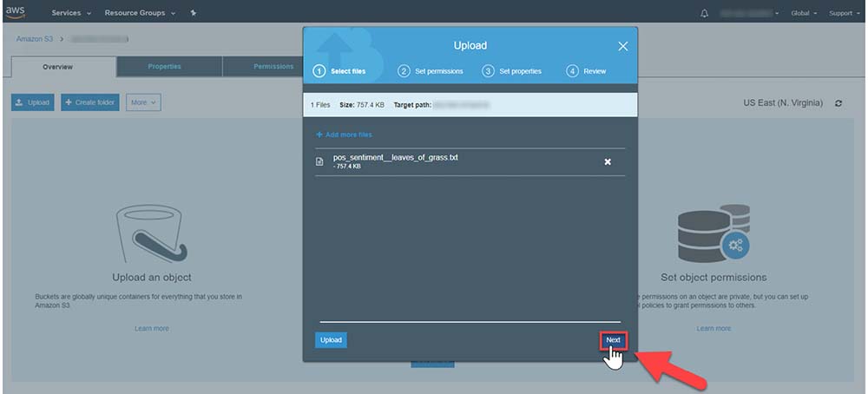The image size is (868, 394).
Task: Click the Upload button in bucket toolbar
Action: 33,102
